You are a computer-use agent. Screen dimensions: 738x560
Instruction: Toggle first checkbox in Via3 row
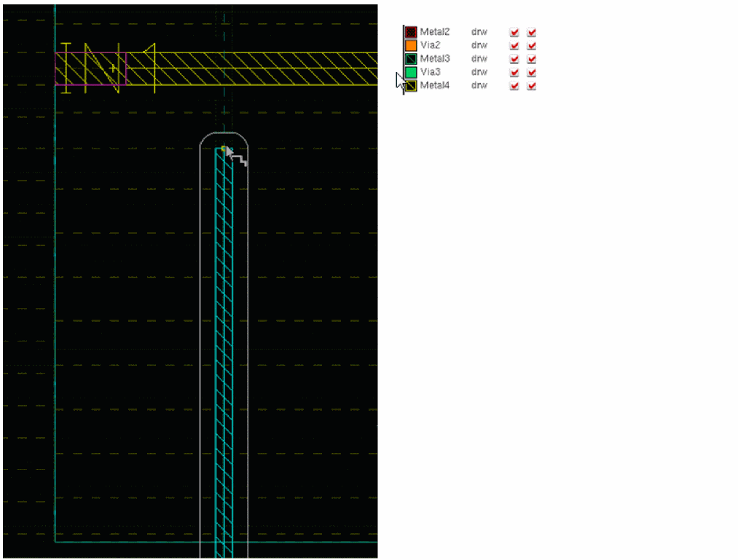pyautogui.click(x=514, y=73)
